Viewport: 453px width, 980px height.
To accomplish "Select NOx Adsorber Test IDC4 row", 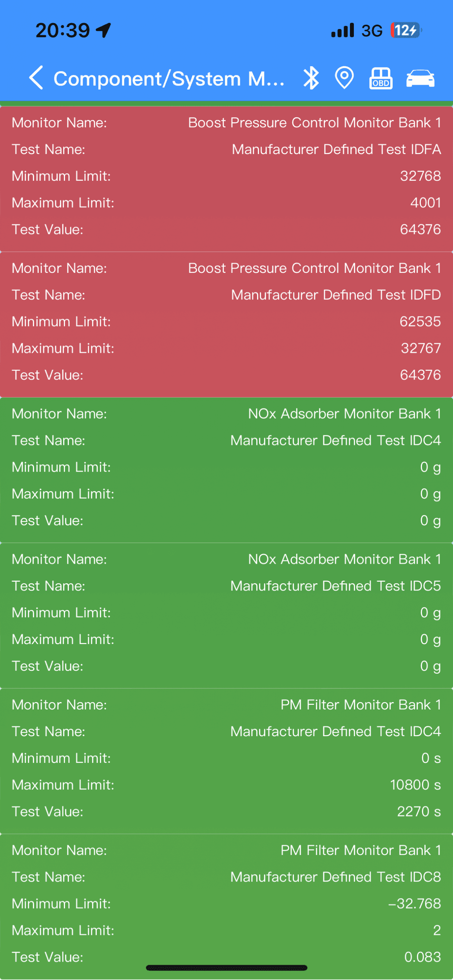I will pyautogui.click(x=226, y=440).
